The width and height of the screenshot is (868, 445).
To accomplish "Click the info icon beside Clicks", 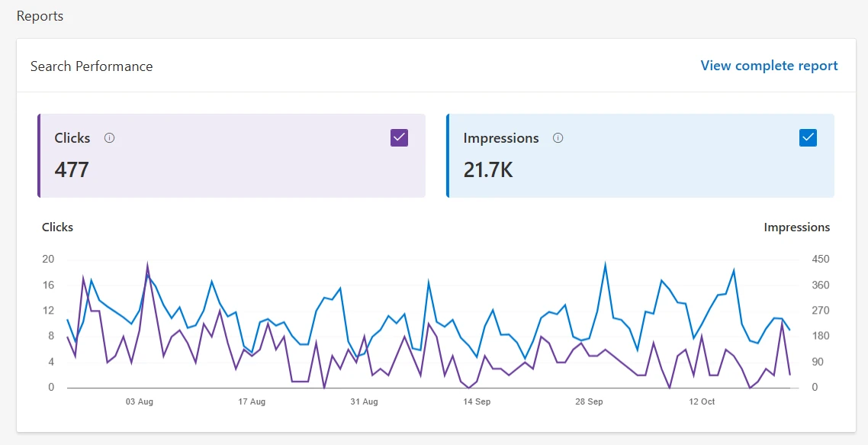I will (x=109, y=138).
